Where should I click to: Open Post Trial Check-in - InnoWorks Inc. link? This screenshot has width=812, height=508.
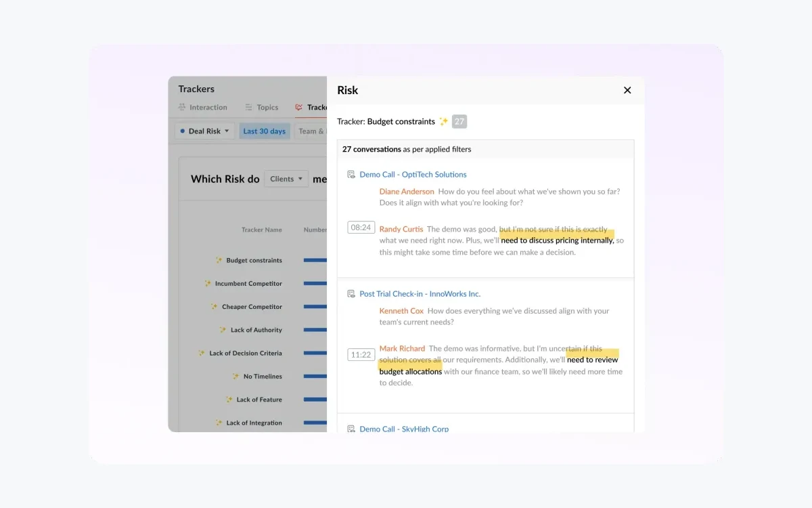click(420, 294)
